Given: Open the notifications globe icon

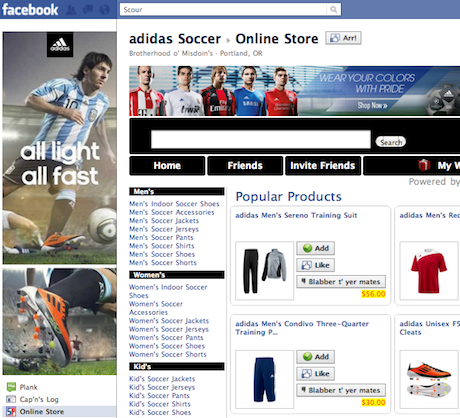Looking at the screenshot, I should tap(105, 10).
